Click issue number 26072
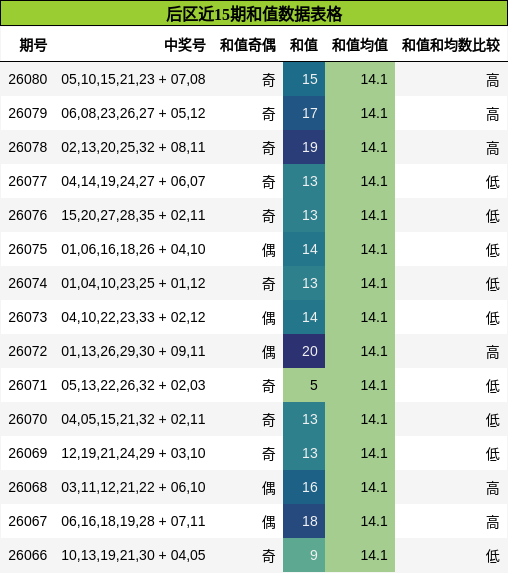508x573 pixels. point(28,351)
